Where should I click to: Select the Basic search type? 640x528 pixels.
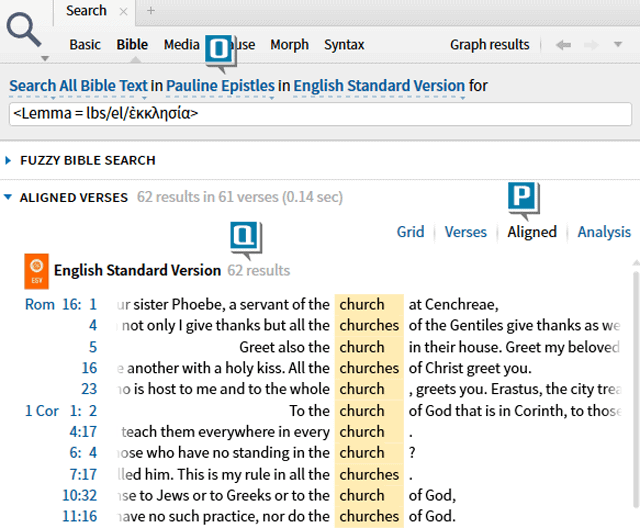tap(85, 45)
